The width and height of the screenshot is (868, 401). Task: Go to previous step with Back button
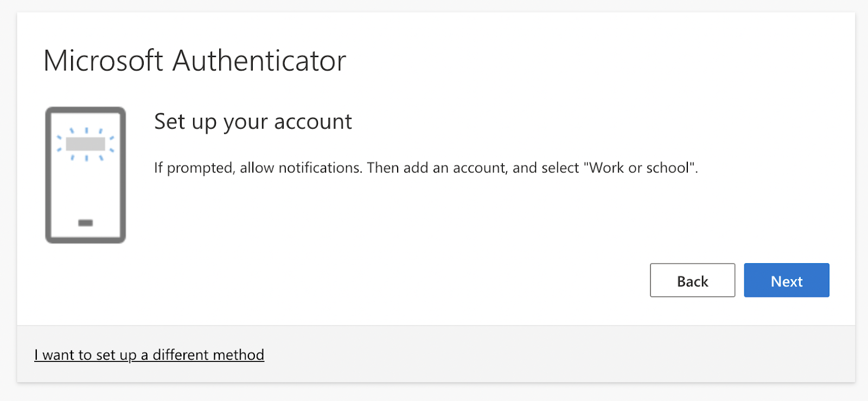(x=692, y=280)
